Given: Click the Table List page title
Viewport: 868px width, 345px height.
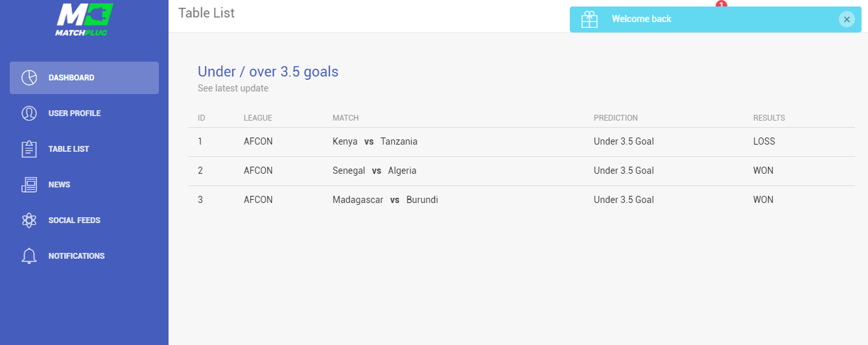Looking at the screenshot, I should pyautogui.click(x=206, y=13).
